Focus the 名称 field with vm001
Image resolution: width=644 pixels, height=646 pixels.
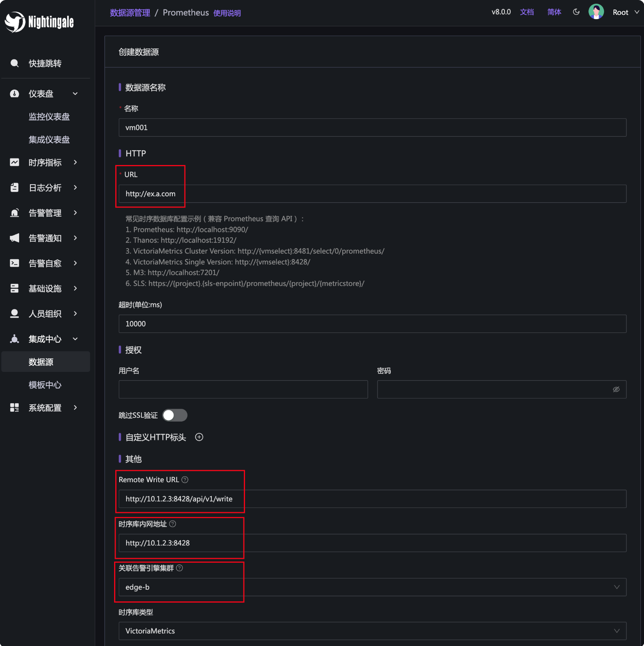tap(372, 127)
